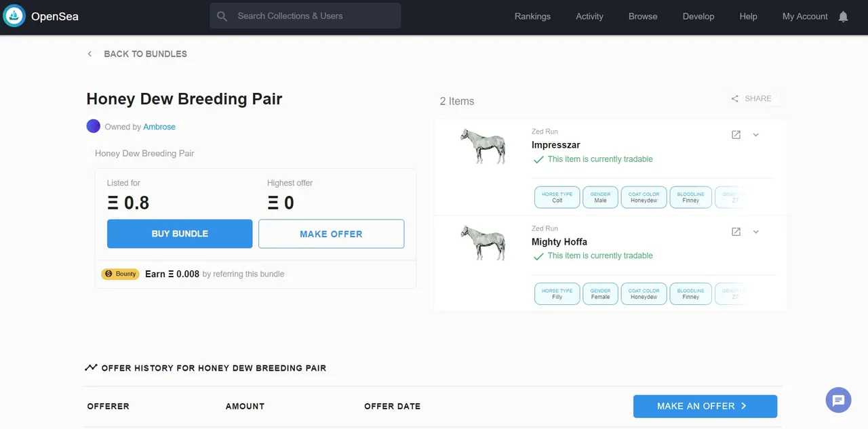Open Impresszar in new window icon
This screenshot has width=868, height=429.
pos(736,135)
